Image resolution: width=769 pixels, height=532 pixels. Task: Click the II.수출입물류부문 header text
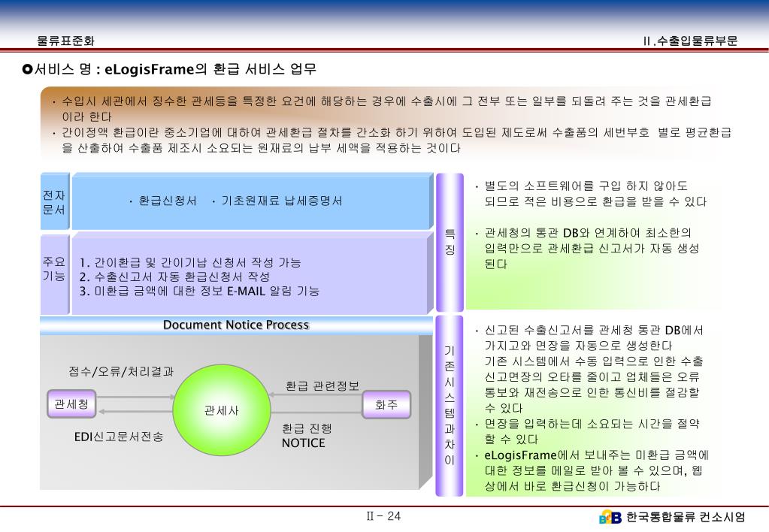coord(690,41)
